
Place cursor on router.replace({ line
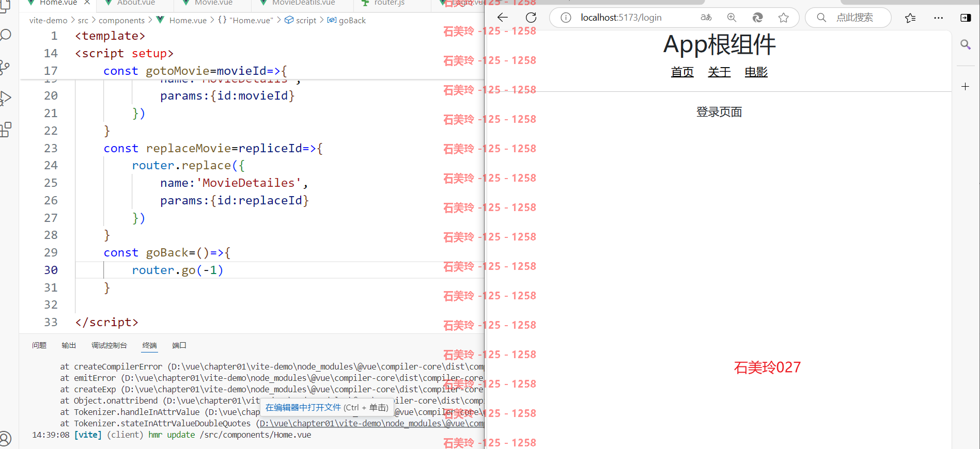click(x=188, y=165)
